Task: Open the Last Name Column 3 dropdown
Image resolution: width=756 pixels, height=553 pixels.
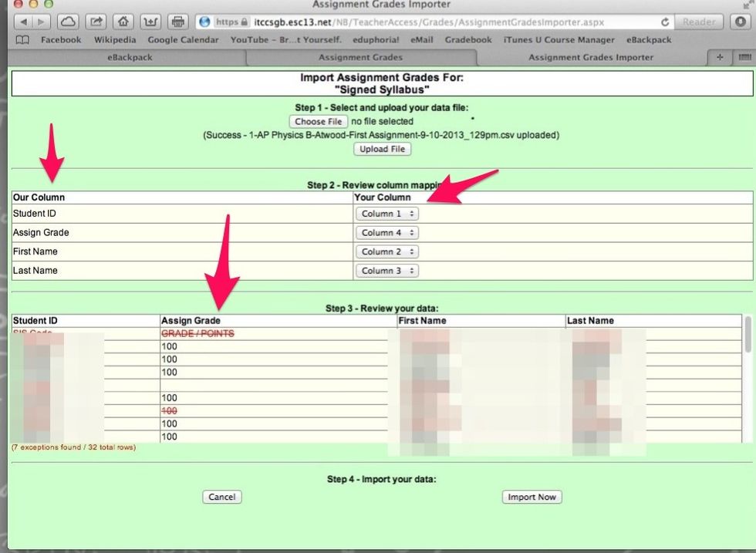Action: 386,271
